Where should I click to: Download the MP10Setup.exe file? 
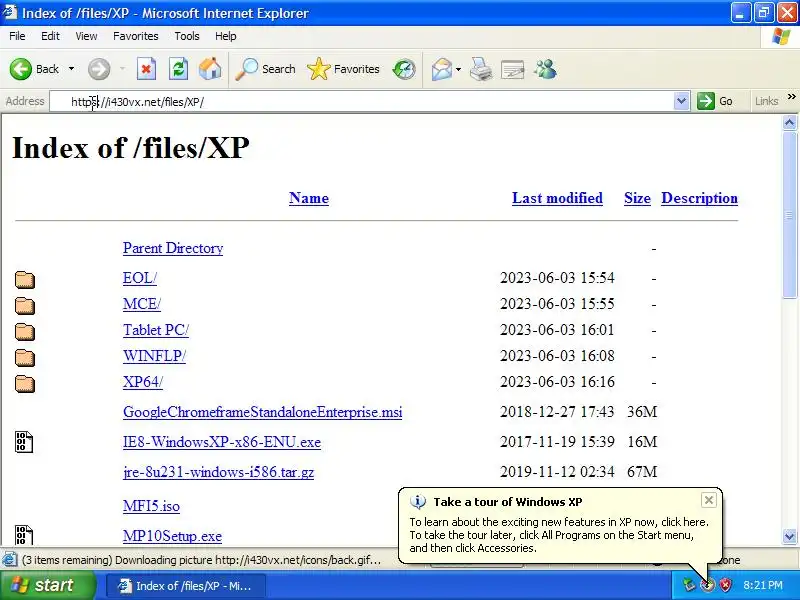[x=172, y=536]
